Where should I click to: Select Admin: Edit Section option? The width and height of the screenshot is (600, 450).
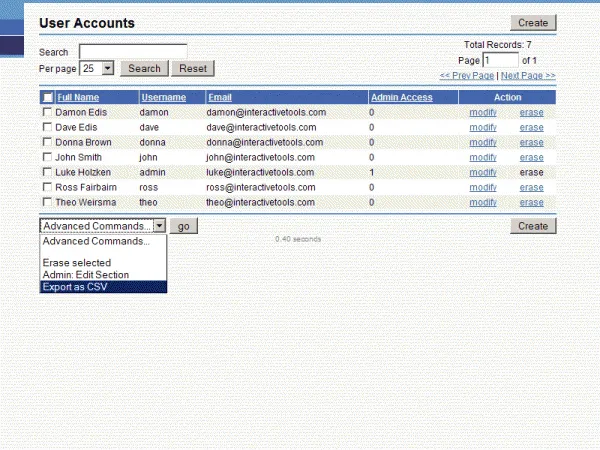point(85,275)
